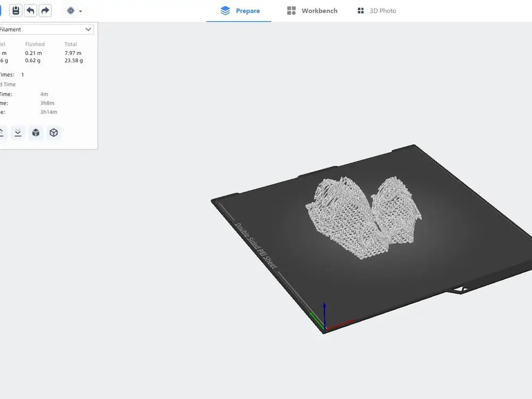
Task: Click the "4m" time value
Action: (44, 94)
